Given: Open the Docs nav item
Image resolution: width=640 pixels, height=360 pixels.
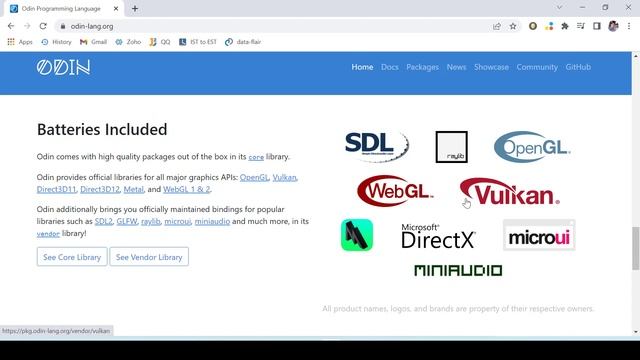Looking at the screenshot, I should click(390, 67).
